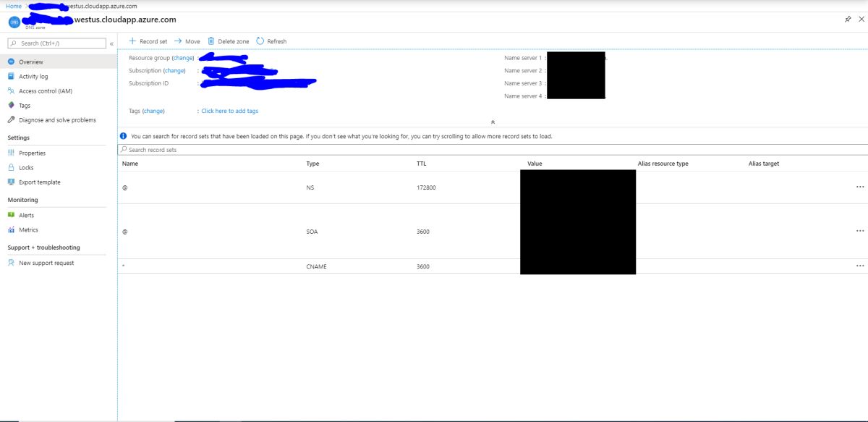The height and width of the screenshot is (422, 868).
Task: Click the Access control people icon
Action: click(x=11, y=91)
